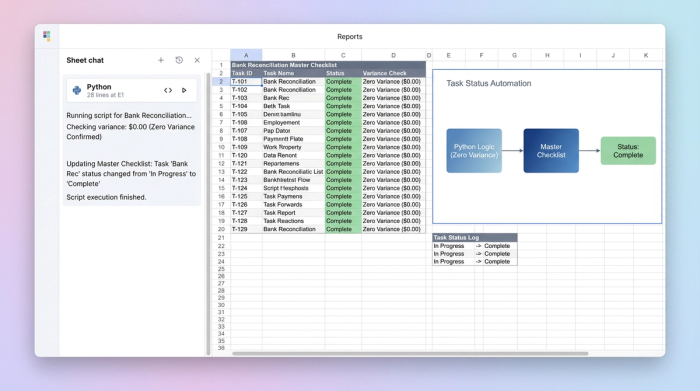Open the chat history clock icon
This screenshot has height=391, width=700.
pos(179,60)
